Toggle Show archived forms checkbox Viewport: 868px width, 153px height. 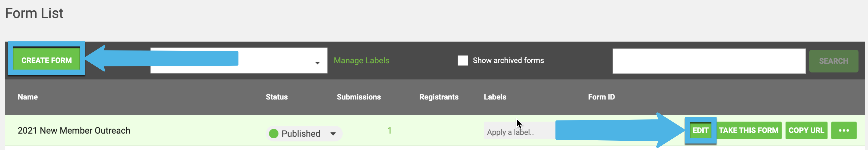(x=462, y=61)
